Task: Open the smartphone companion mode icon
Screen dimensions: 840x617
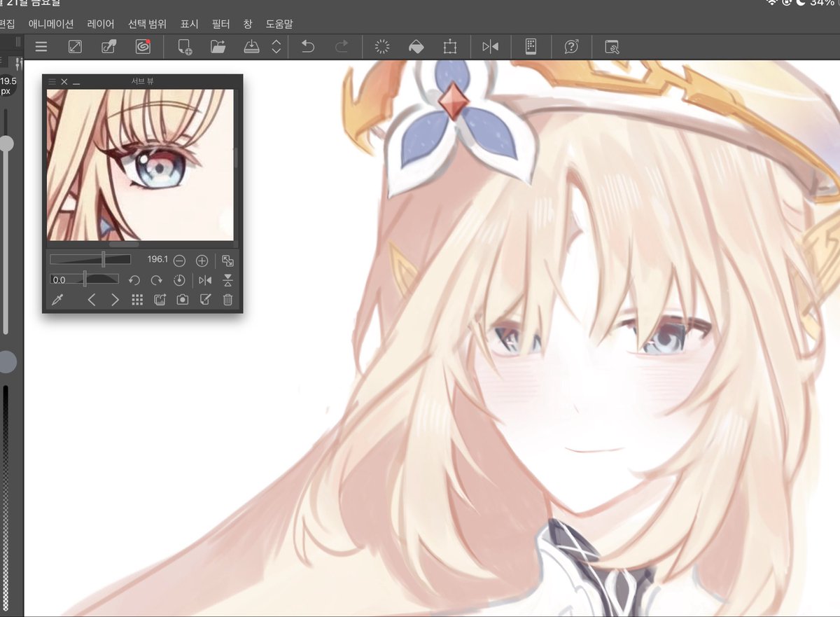Action: pos(531,47)
